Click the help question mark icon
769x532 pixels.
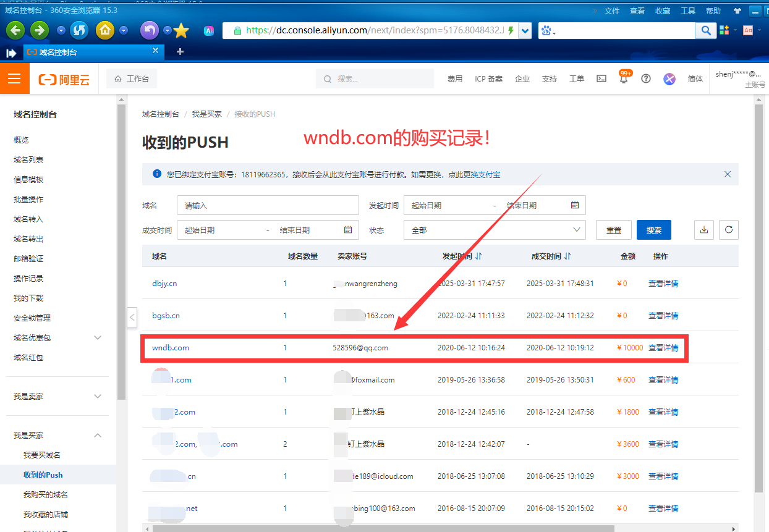coord(646,79)
